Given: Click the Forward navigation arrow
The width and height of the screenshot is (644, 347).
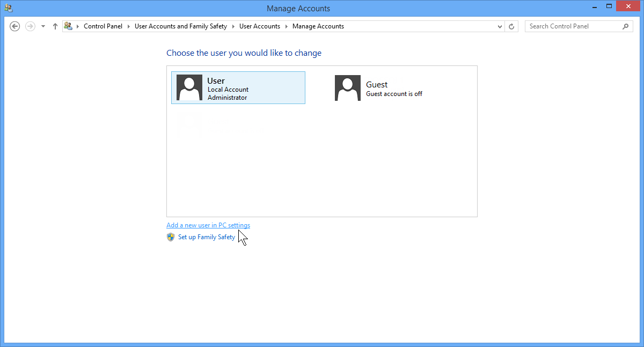Looking at the screenshot, I should click(30, 26).
